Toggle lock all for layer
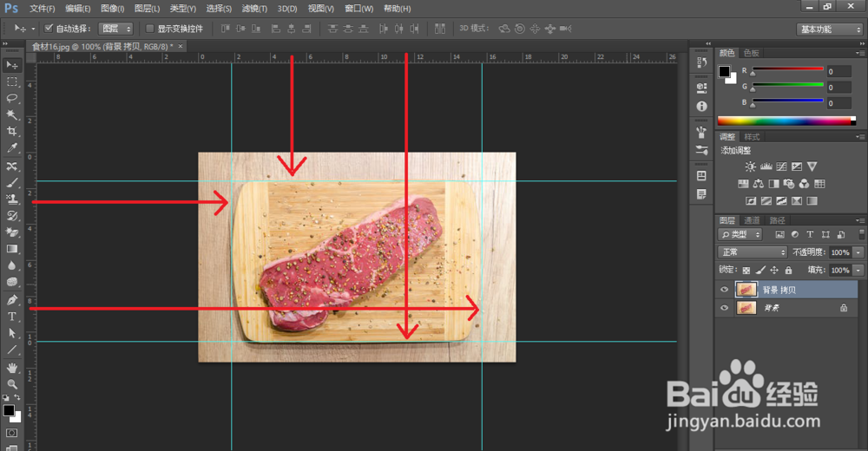Screen dimensions: 868x451 click(788, 270)
